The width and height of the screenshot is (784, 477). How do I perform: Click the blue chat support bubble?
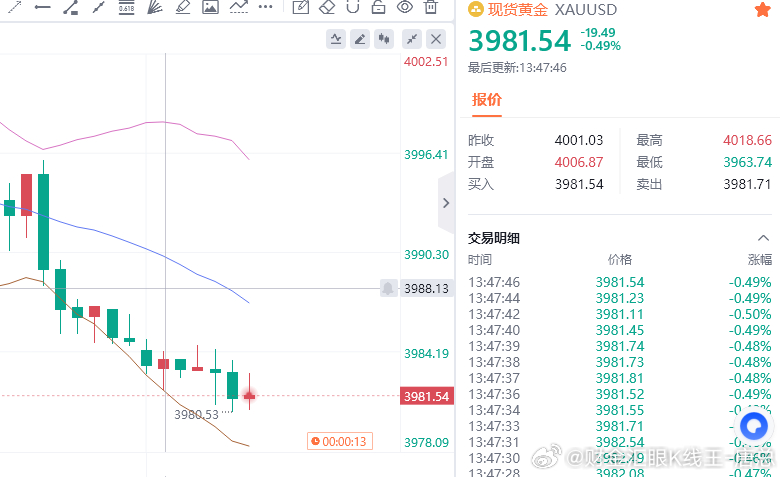[x=754, y=426]
